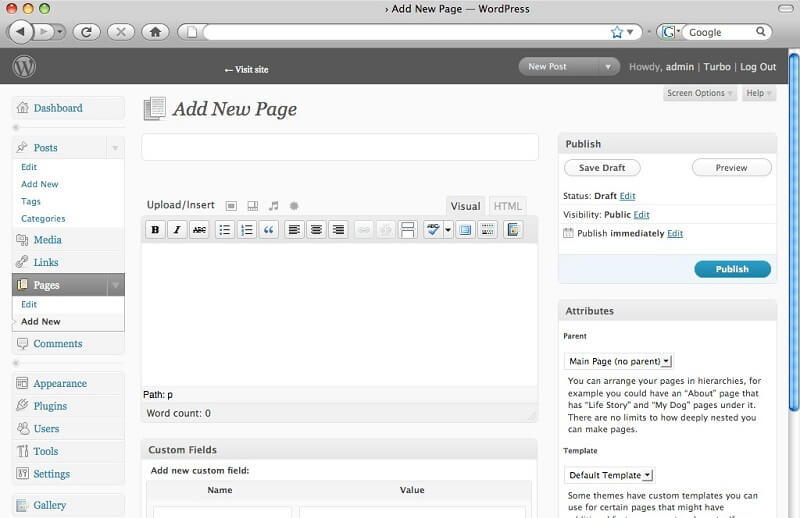
Task: Edit the Visibility setting
Action: coord(641,215)
